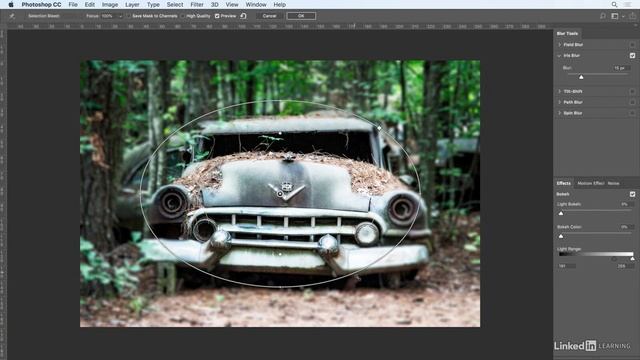This screenshot has height=360, width=640.
Task: Toggle the Preview checkbox
Action: pyautogui.click(x=217, y=16)
